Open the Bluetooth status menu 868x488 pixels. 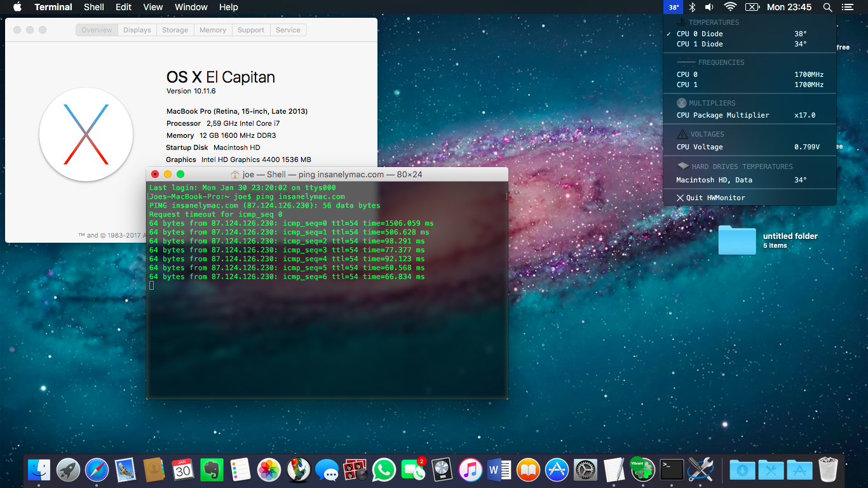[x=693, y=7]
